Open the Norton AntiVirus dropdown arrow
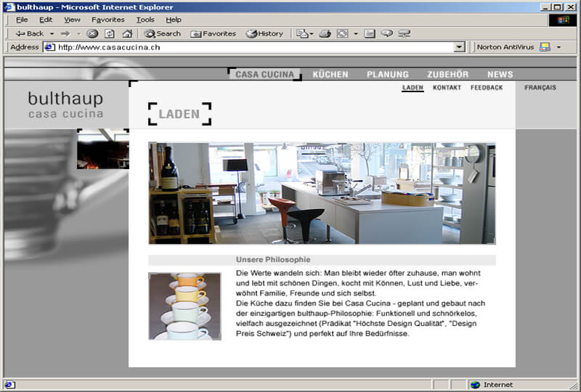This screenshot has height=392, width=581. click(x=558, y=47)
